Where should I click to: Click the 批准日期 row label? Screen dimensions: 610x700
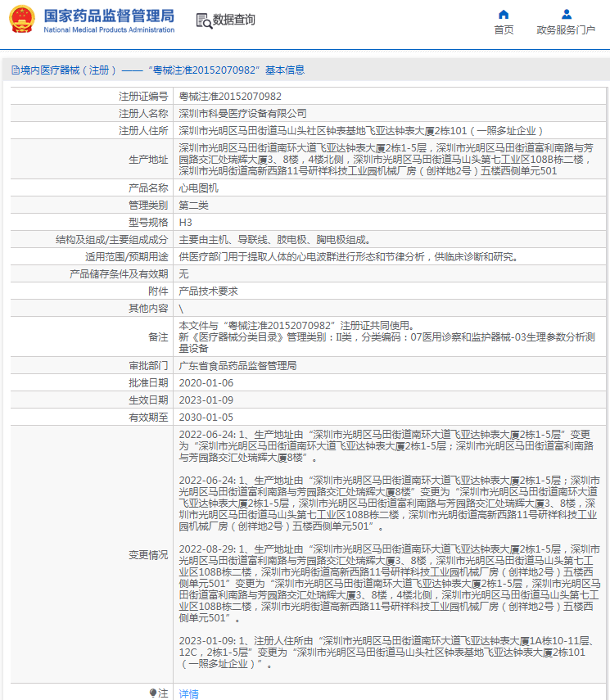[148, 383]
